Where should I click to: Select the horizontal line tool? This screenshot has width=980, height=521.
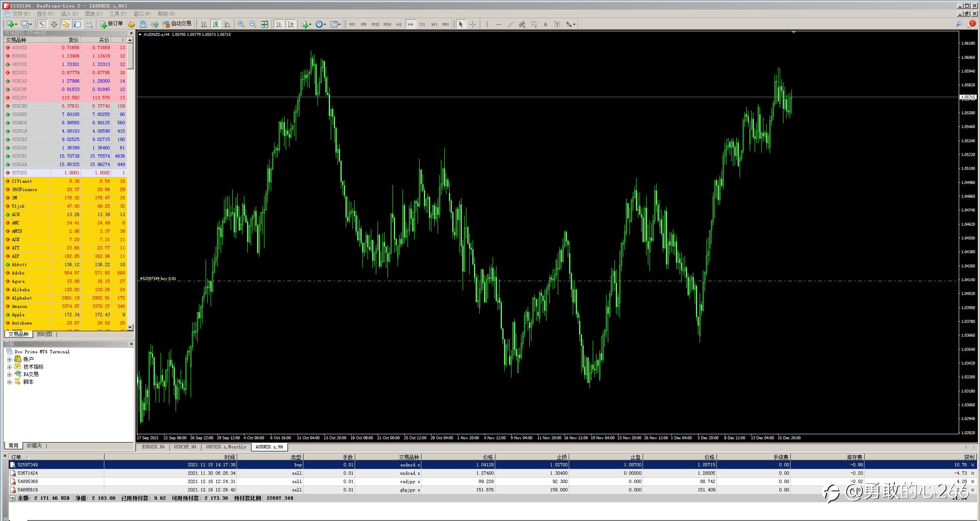[x=499, y=24]
